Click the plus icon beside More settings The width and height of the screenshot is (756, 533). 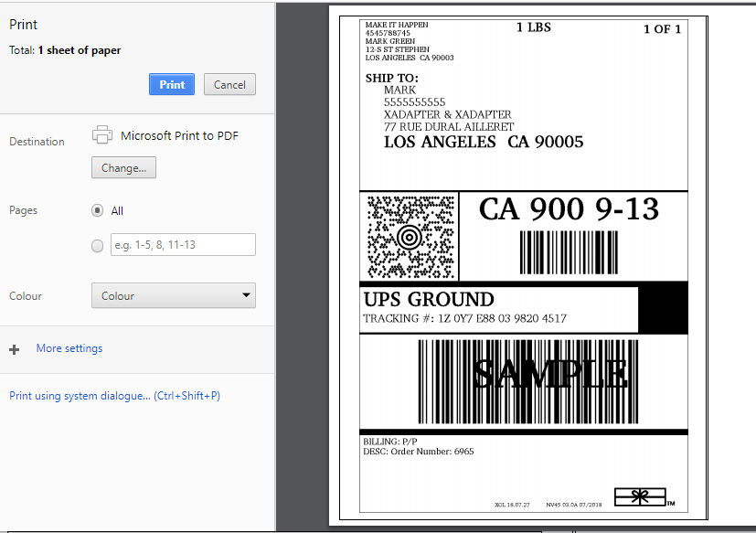[x=15, y=349]
